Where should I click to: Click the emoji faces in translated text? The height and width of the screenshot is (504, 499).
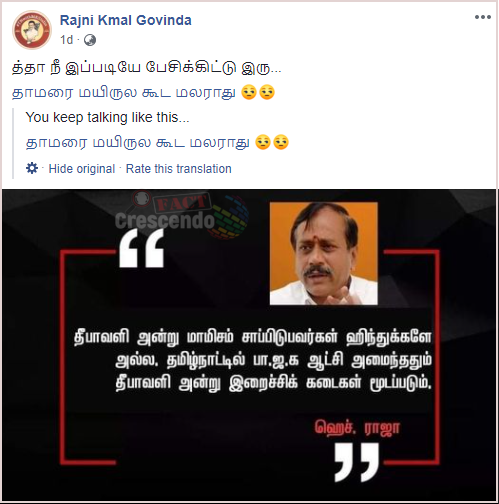point(272,142)
